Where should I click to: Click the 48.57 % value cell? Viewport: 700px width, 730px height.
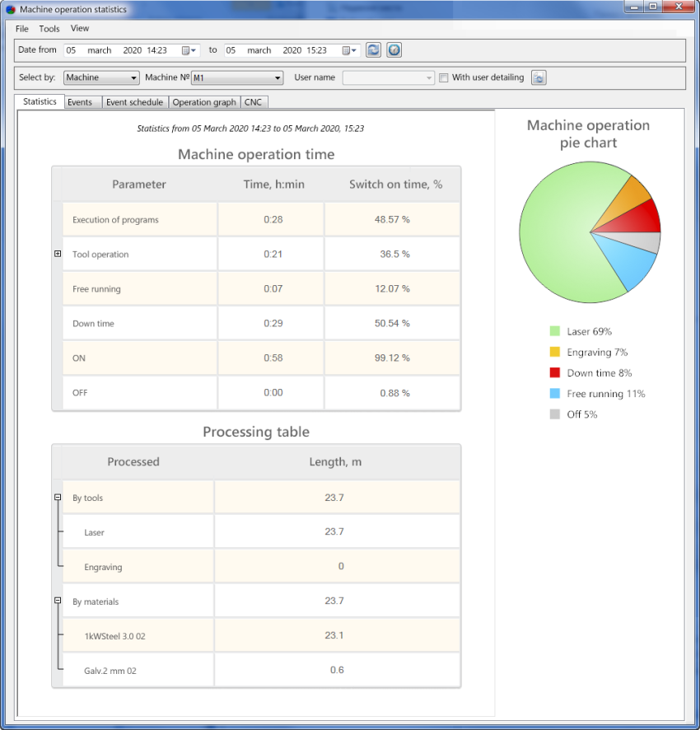(x=392, y=219)
